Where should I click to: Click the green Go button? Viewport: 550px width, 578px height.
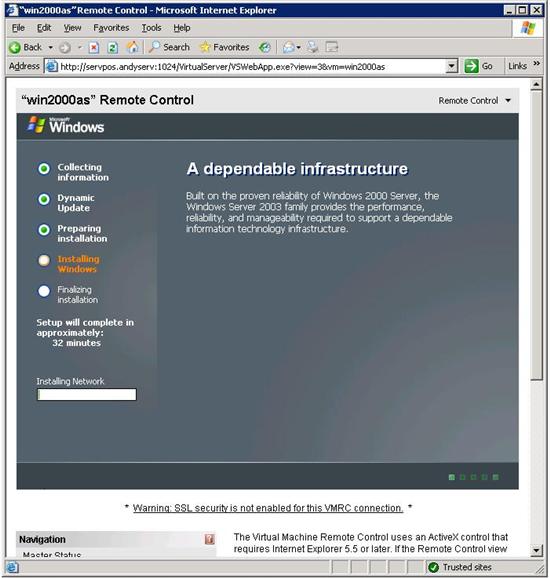click(478, 66)
